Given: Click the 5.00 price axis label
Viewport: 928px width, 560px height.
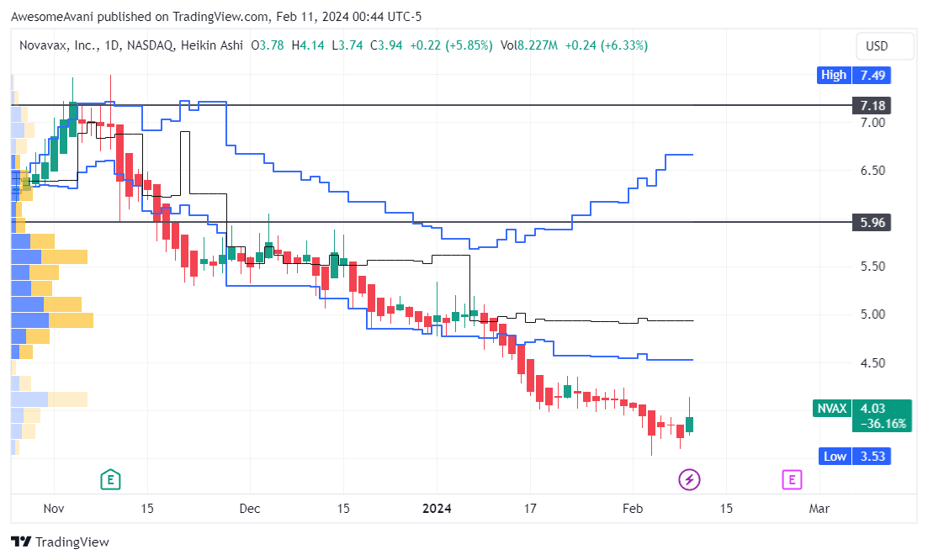Looking at the screenshot, I should (873, 314).
